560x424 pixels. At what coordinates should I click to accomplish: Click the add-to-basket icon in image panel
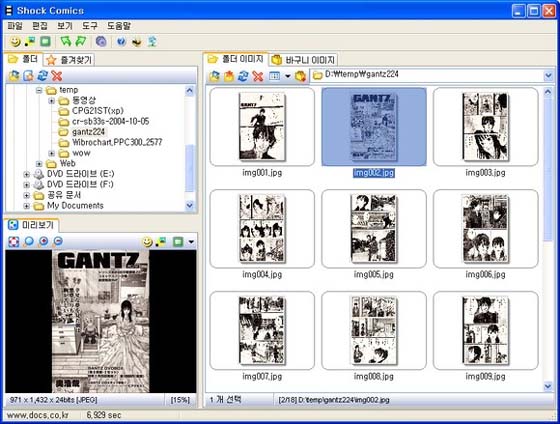pos(300,76)
